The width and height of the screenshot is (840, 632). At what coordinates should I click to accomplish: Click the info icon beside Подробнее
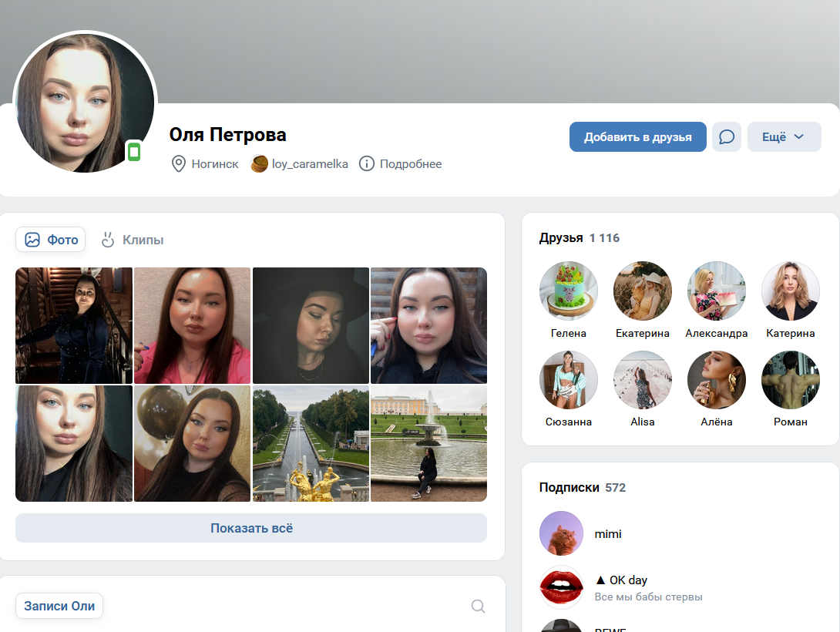366,164
